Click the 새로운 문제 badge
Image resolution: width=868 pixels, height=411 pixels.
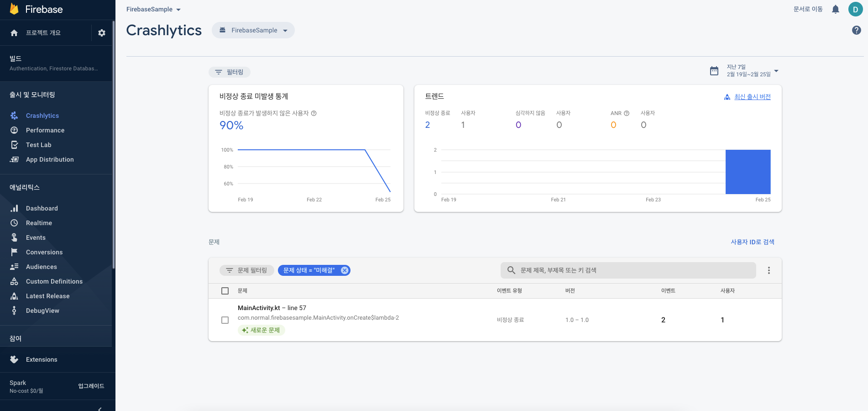coord(261,330)
